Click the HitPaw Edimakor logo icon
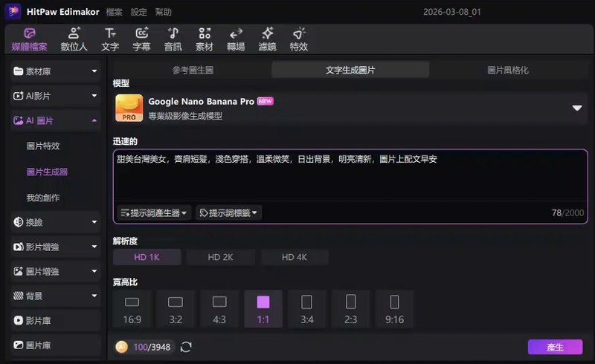Screen dimensions: 595x364 13,11
